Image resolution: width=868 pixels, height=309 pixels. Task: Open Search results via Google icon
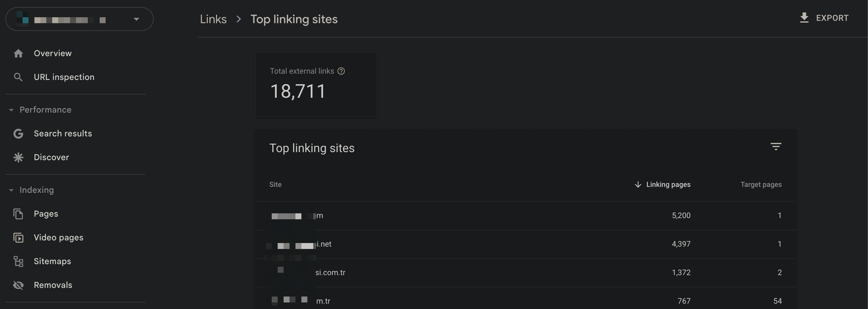[x=18, y=134]
